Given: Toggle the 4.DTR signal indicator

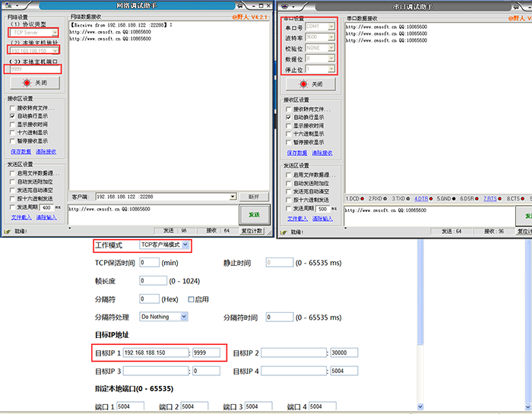Looking at the screenshot, I should (x=420, y=198).
